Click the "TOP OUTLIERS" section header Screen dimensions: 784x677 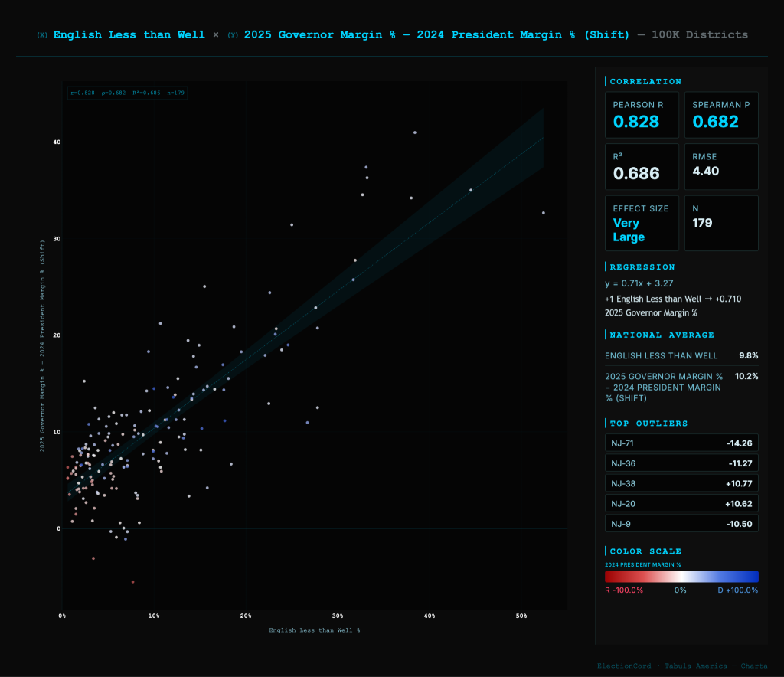click(649, 424)
